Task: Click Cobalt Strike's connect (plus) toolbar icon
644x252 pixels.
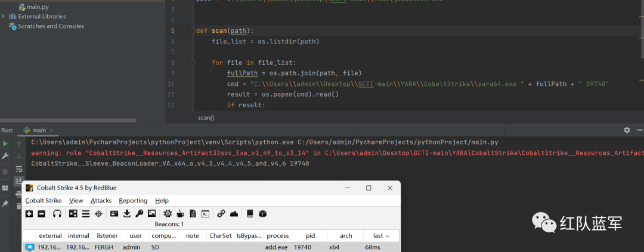Action: (x=29, y=213)
